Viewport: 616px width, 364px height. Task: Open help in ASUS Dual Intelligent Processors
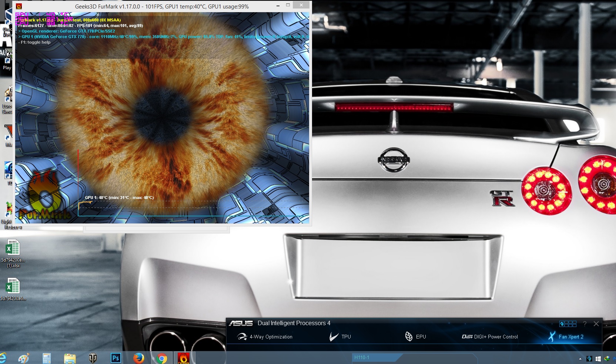[x=585, y=324]
